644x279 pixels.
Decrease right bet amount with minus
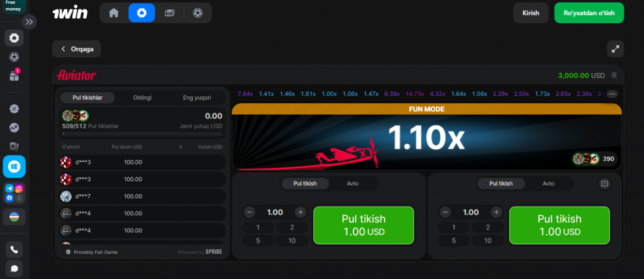coord(445,212)
